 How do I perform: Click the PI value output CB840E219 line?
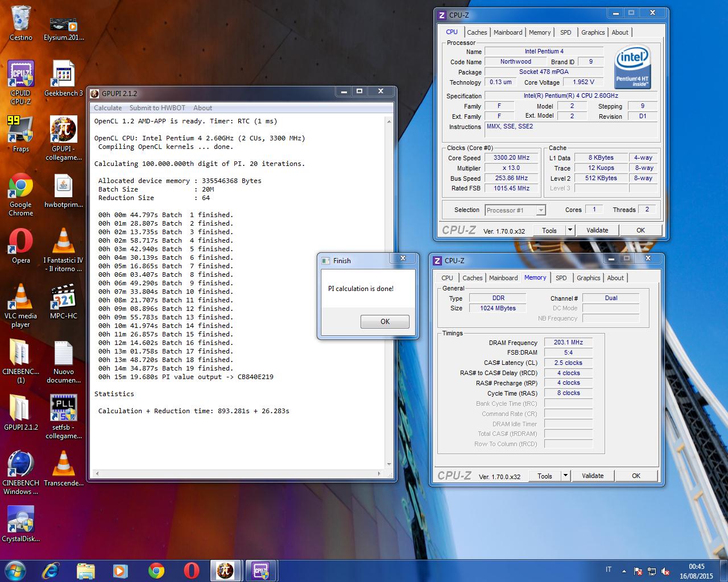click(185, 377)
